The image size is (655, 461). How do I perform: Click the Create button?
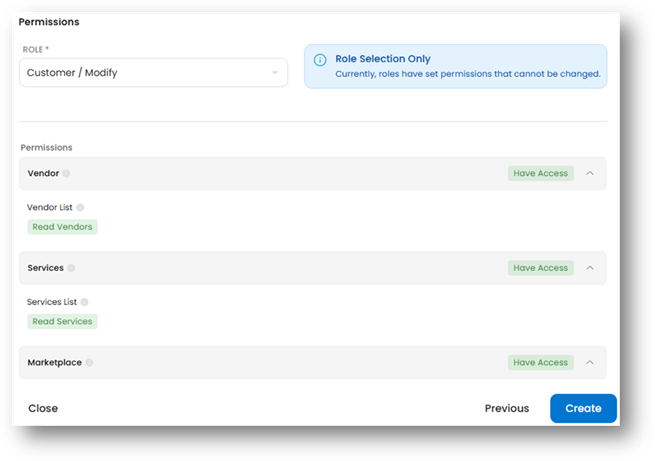583,408
